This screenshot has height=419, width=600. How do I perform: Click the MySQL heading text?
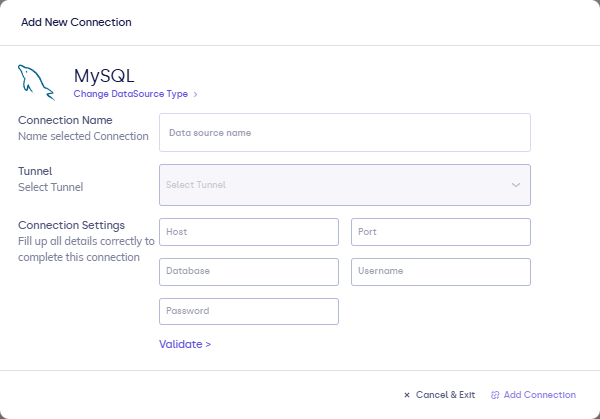coord(104,76)
